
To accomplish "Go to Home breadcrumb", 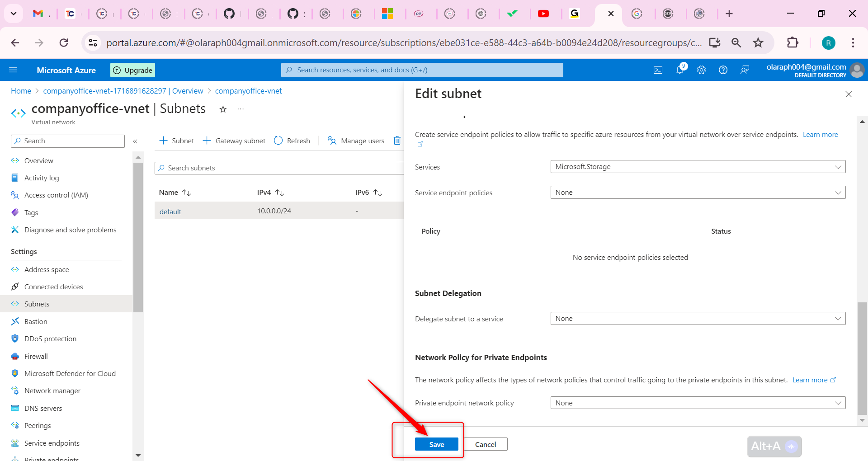I will 21,91.
